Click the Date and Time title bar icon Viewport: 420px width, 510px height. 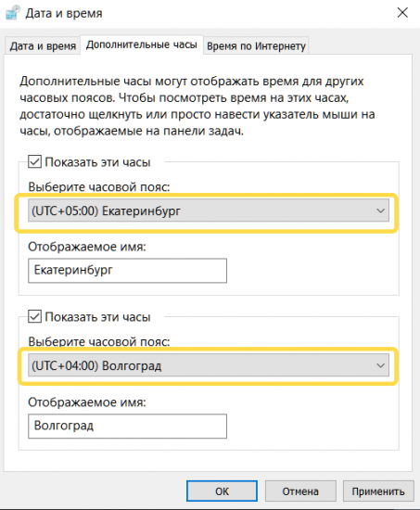[13, 13]
